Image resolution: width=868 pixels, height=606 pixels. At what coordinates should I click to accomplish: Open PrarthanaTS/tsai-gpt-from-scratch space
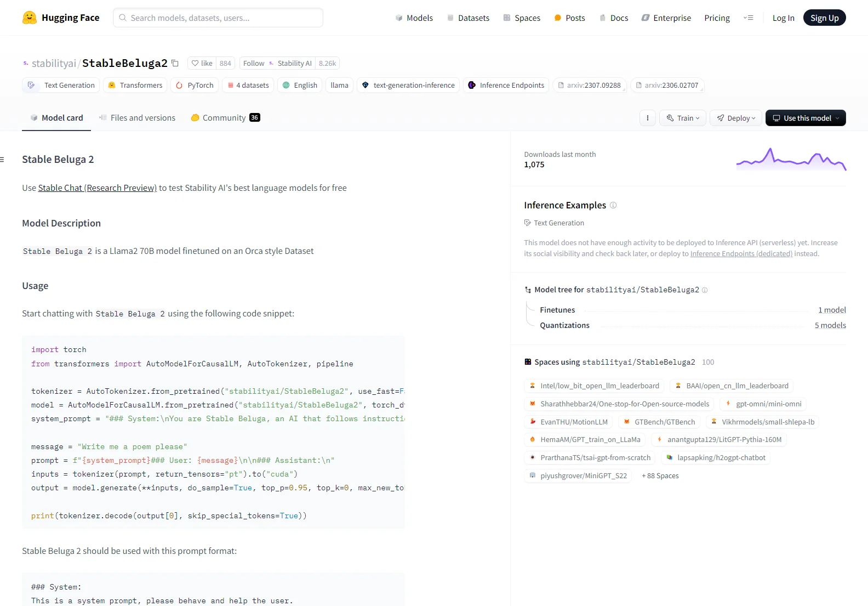pos(590,457)
